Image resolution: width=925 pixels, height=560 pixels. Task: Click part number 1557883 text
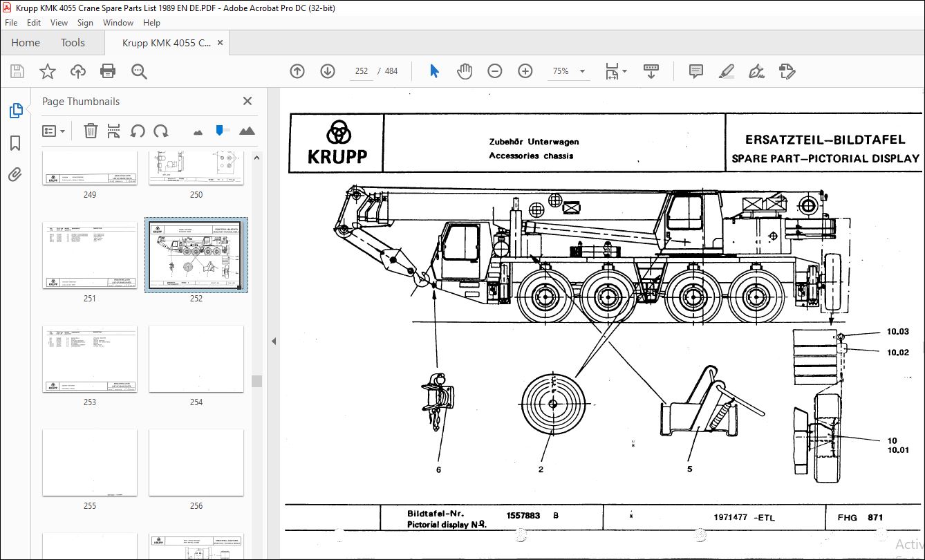click(523, 516)
